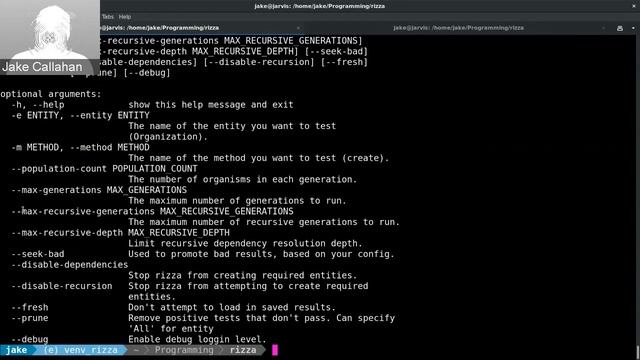Click 'Don't attempt to load in saved results.'
This screenshot has width=640, height=360.
coord(232,307)
